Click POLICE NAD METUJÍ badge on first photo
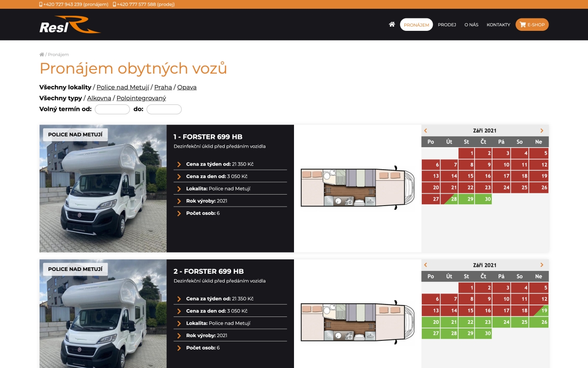Viewport: 588px width, 368px height. tap(75, 135)
